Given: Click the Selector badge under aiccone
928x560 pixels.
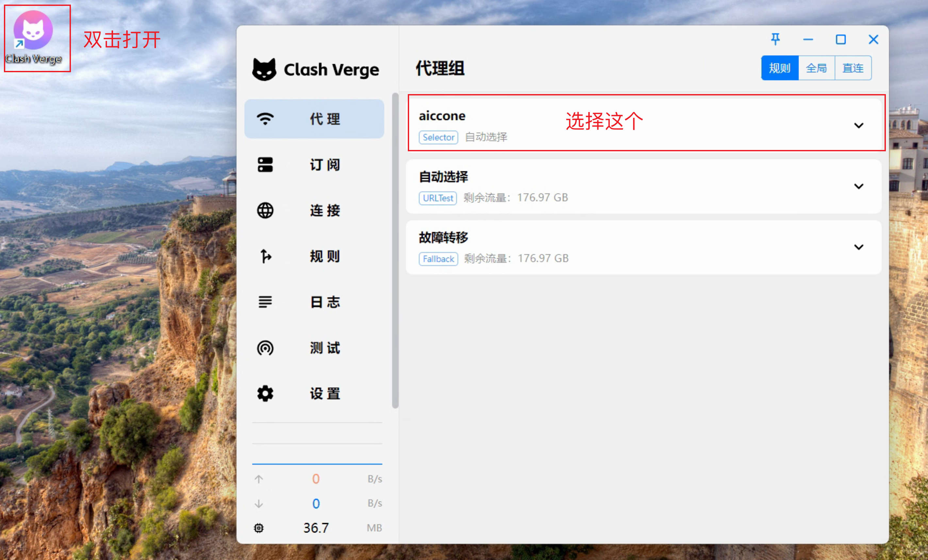Looking at the screenshot, I should pos(438,137).
